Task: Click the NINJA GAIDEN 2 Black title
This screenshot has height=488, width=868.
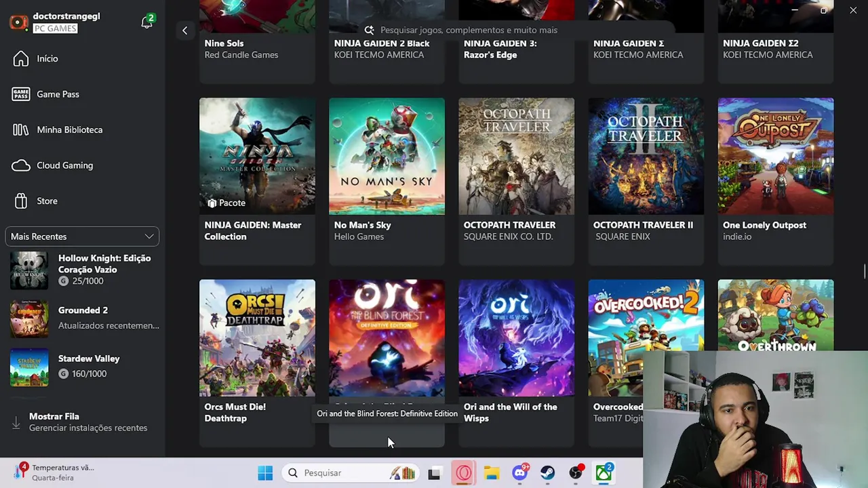Action: coord(382,43)
